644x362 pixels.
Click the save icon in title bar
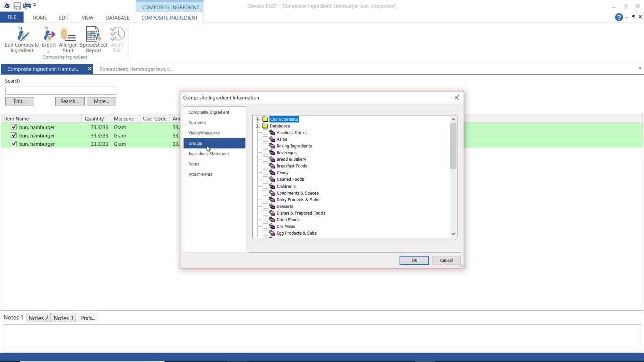point(17,6)
